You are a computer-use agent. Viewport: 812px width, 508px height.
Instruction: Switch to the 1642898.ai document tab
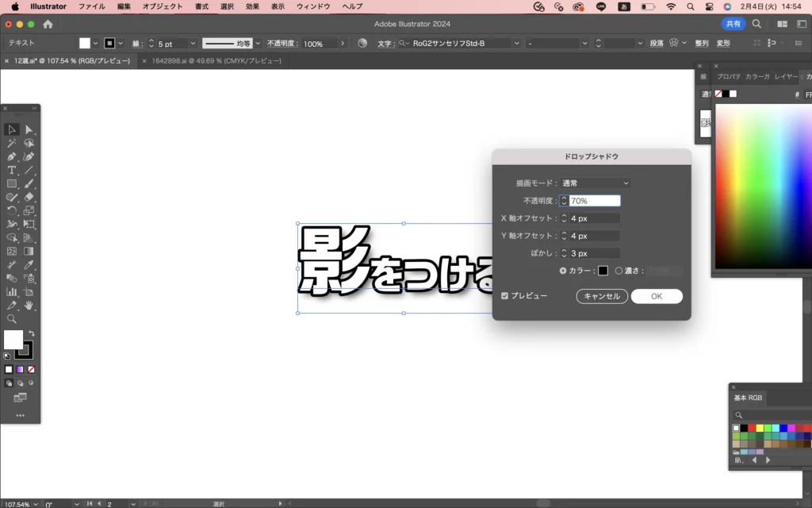point(216,61)
